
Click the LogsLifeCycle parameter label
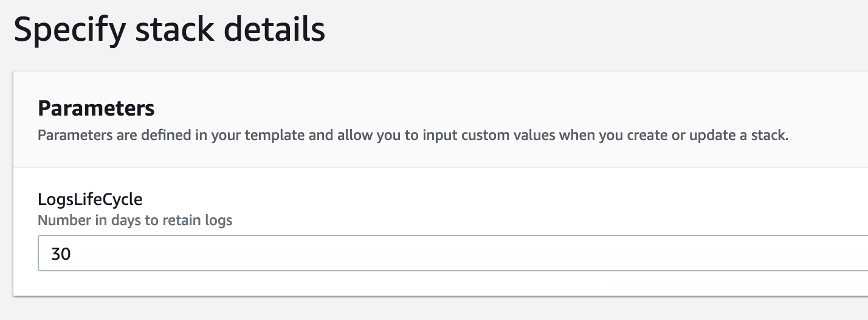click(x=90, y=199)
